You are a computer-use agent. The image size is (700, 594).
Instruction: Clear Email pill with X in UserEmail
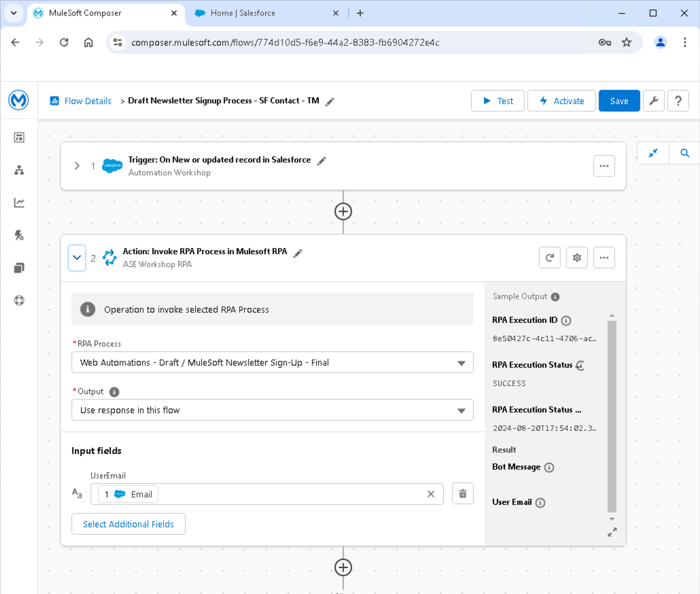coord(430,494)
